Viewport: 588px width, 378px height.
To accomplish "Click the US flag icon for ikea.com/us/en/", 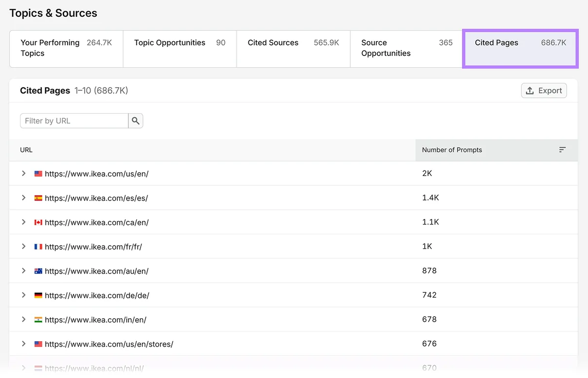I will 38,174.
